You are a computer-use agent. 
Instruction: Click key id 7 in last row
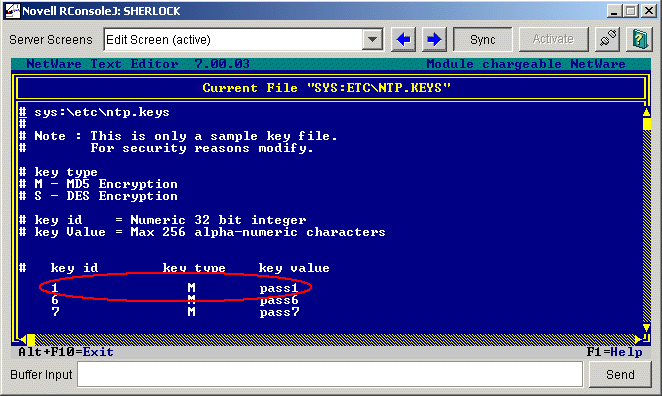pos(55,312)
